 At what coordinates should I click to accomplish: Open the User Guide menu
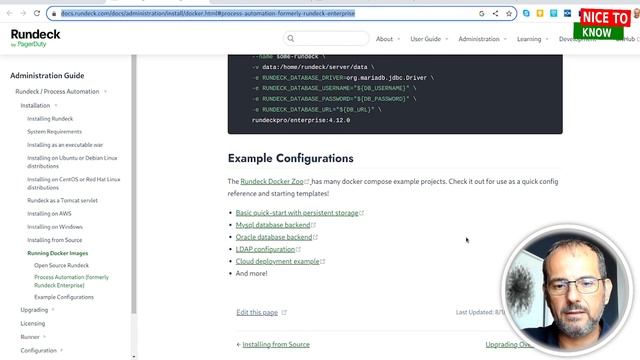coord(425,39)
